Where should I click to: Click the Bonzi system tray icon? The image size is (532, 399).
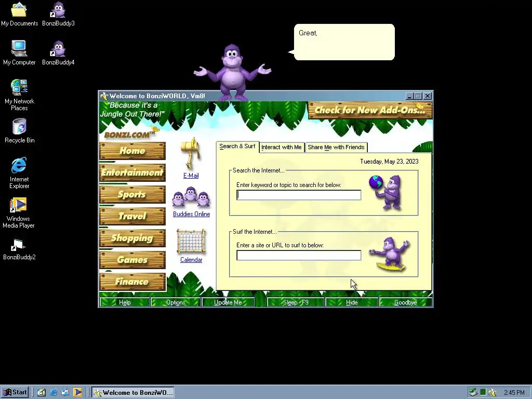[493, 393]
